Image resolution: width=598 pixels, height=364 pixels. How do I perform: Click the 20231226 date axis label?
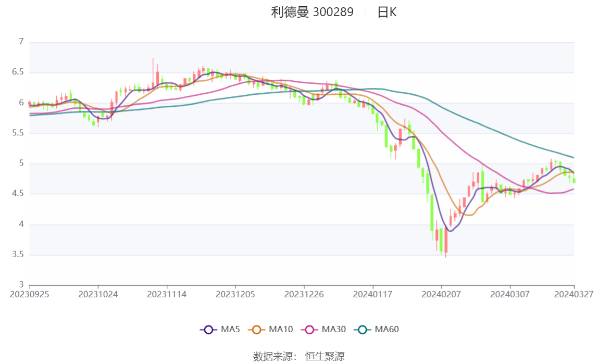(304, 295)
